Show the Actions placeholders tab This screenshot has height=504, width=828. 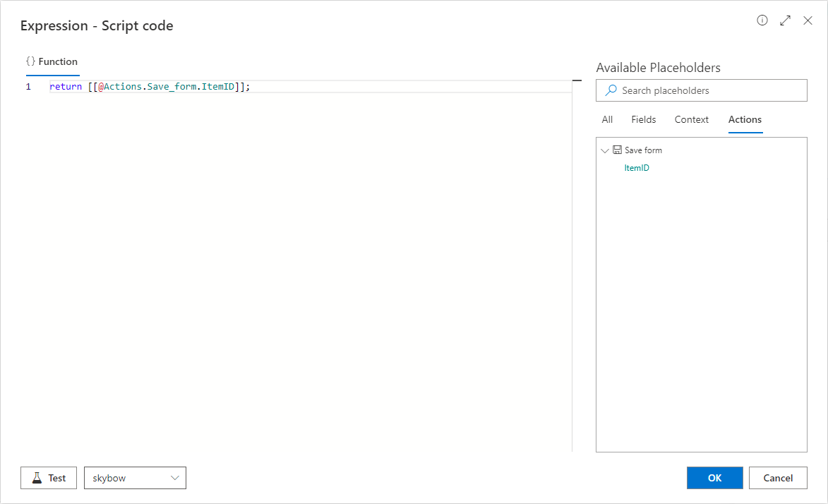pyautogui.click(x=745, y=119)
